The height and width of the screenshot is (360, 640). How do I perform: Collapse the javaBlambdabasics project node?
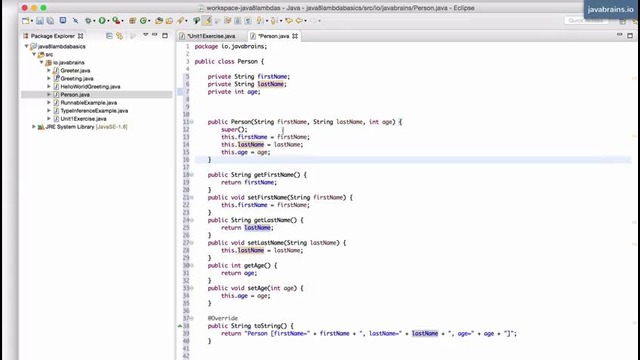pyautogui.click(x=27, y=46)
